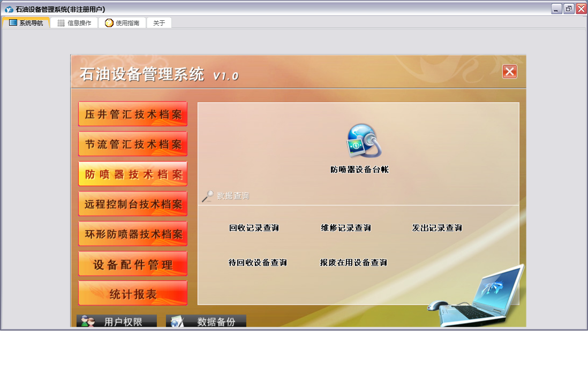Open the 关于 tab
This screenshot has height=383, width=588.
coord(159,23)
